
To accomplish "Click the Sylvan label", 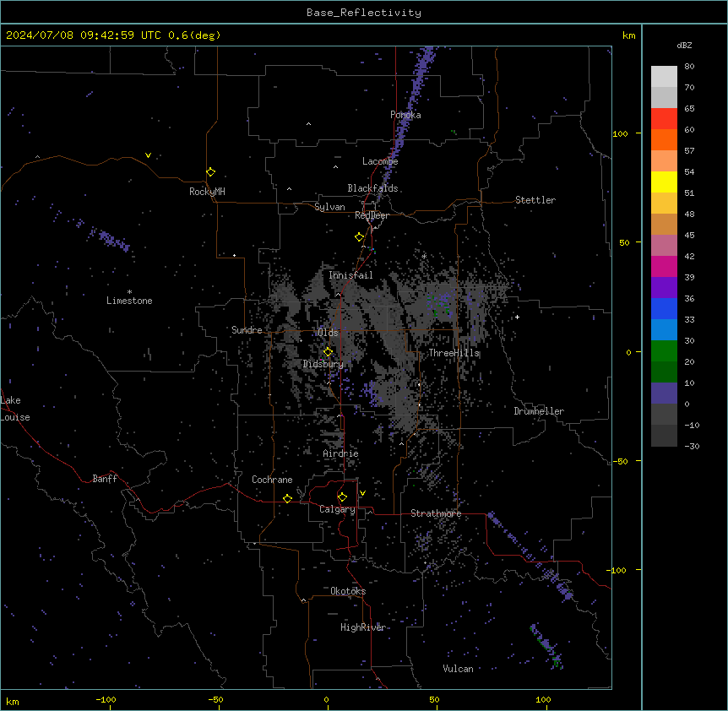I will click(x=329, y=207).
